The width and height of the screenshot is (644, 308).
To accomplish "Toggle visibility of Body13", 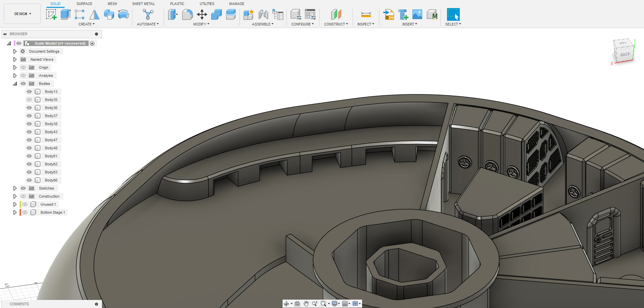I will [29, 92].
